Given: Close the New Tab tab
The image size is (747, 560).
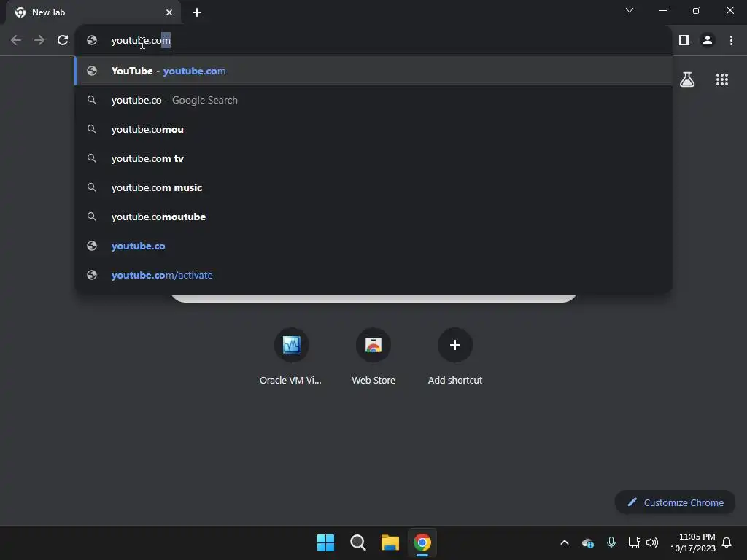Looking at the screenshot, I should tap(169, 12).
